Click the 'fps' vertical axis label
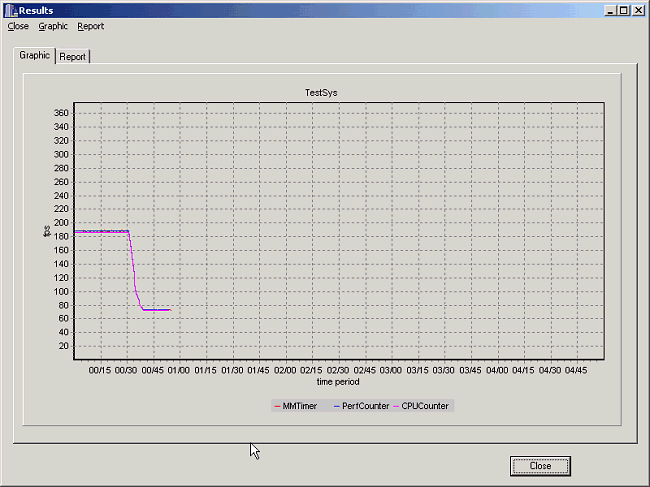This screenshot has height=487, width=650. 47,231
